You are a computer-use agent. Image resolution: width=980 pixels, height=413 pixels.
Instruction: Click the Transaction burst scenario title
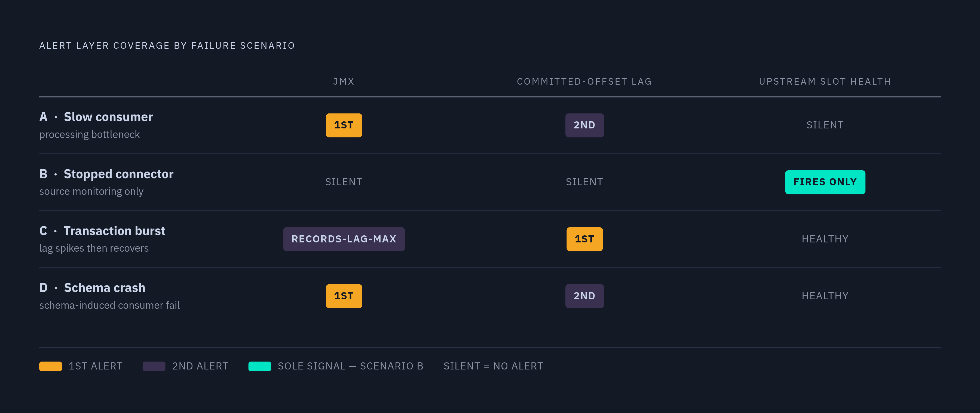(102, 231)
